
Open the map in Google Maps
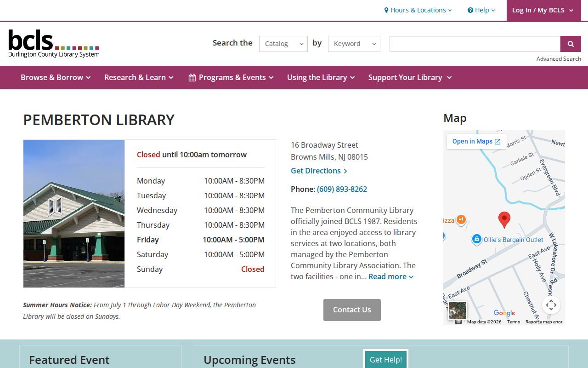[x=476, y=141]
